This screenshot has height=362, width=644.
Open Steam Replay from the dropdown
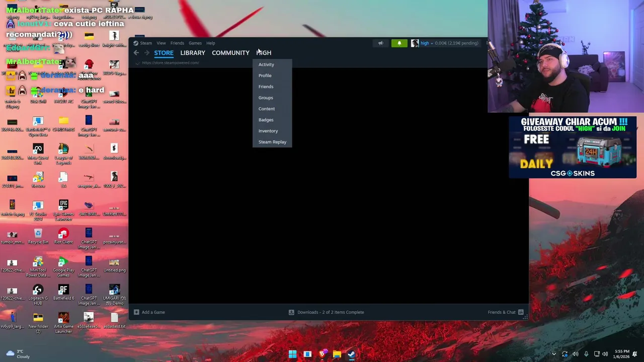tap(272, 142)
